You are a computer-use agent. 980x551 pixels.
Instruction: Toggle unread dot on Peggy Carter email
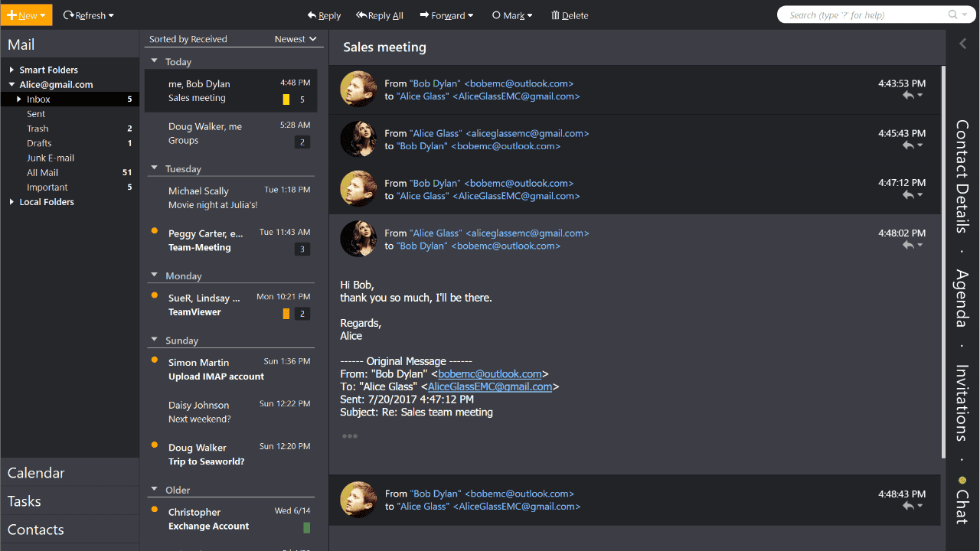point(155,230)
